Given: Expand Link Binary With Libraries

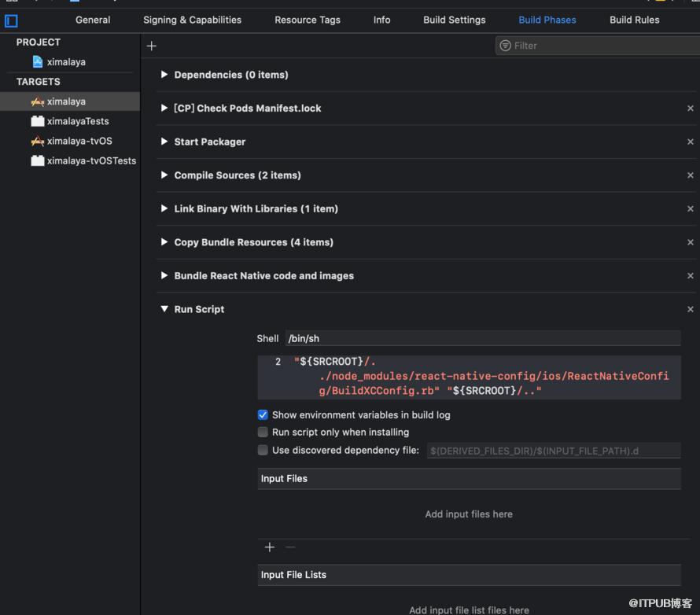Looking at the screenshot, I should point(164,208).
